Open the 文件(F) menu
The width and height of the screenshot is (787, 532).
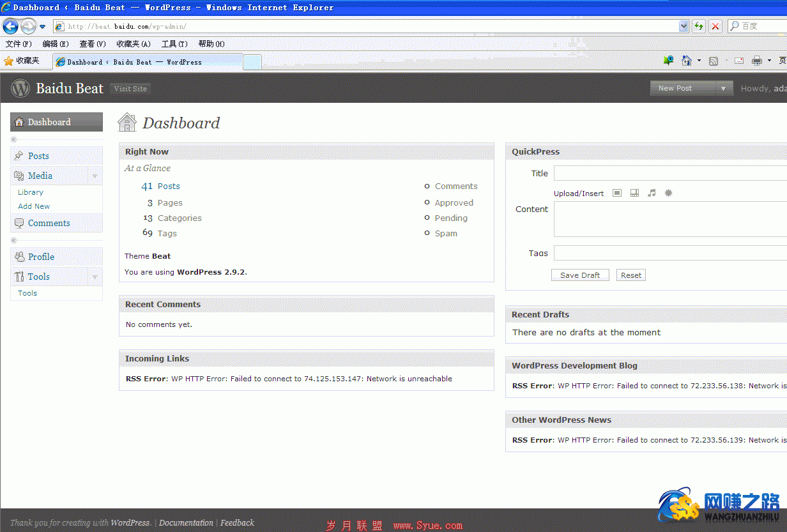coord(19,44)
